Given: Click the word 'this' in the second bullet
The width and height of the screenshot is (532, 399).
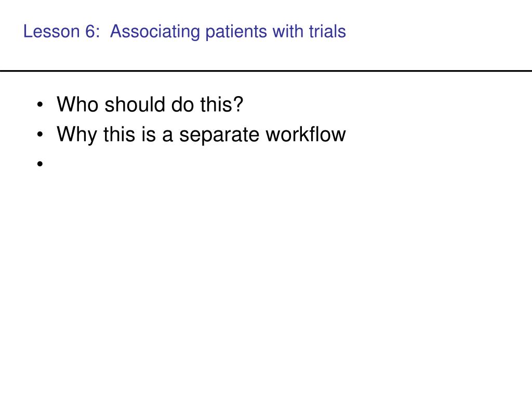Looking at the screenshot, I should pyautogui.click(x=119, y=134).
